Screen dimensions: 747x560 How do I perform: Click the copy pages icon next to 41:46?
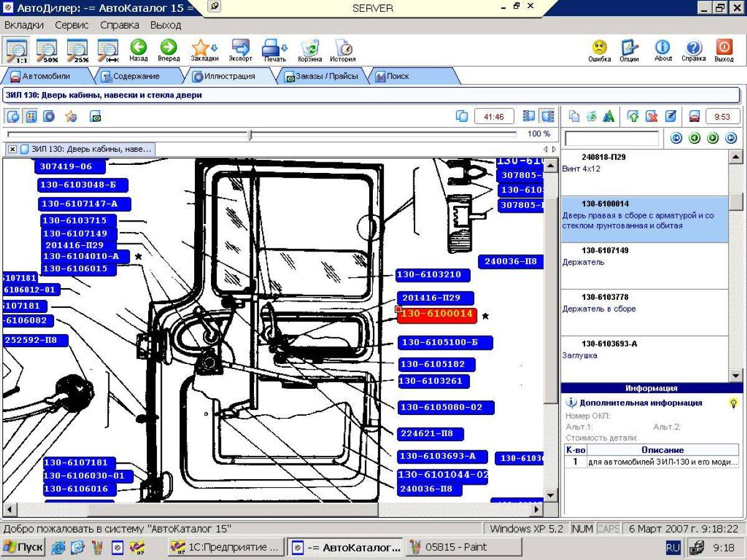[x=462, y=116]
